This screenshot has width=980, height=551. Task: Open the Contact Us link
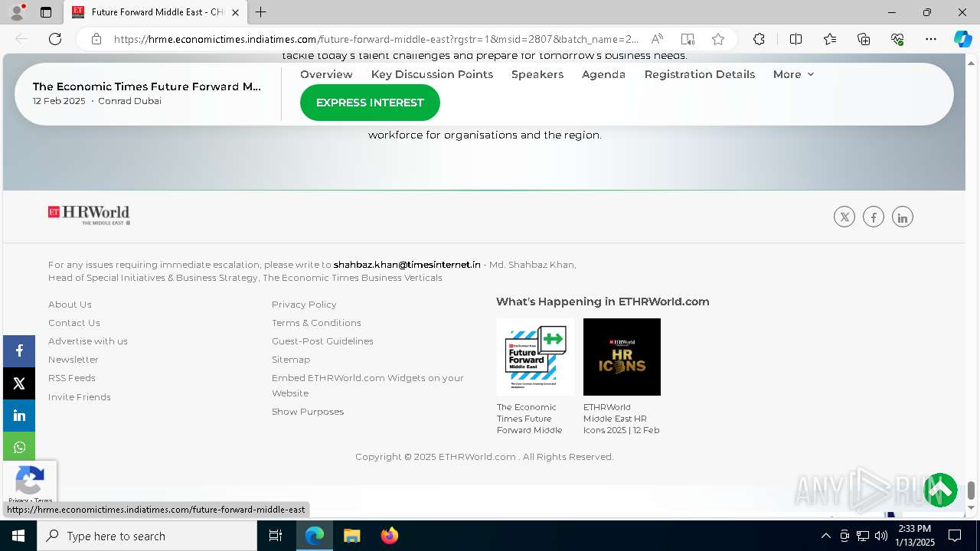pos(74,323)
